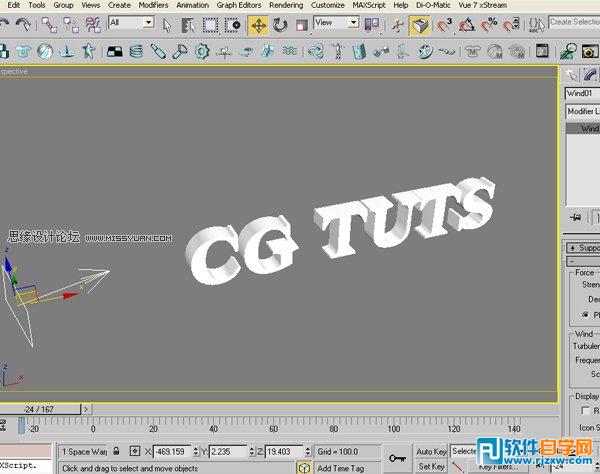Open the property editor window icon
The width and height of the screenshot is (600, 474).
pos(542,51)
